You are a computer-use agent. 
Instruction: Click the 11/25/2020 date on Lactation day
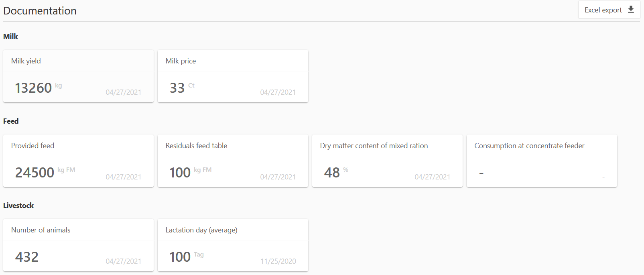coord(278,261)
